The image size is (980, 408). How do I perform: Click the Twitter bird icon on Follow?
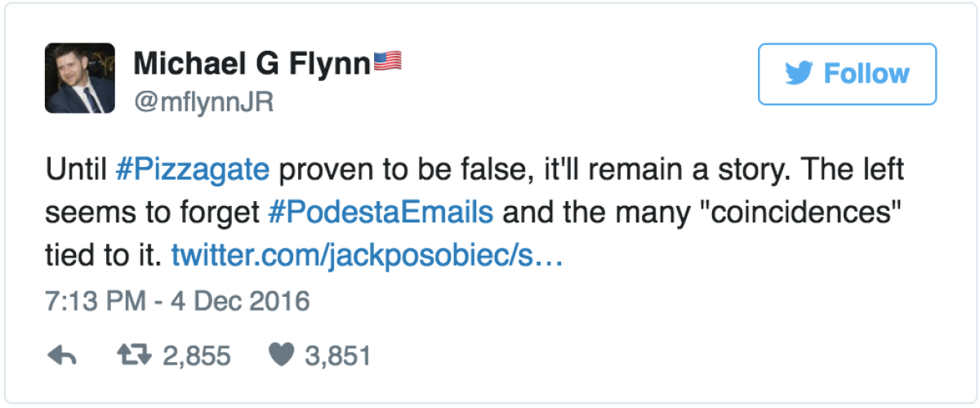799,74
